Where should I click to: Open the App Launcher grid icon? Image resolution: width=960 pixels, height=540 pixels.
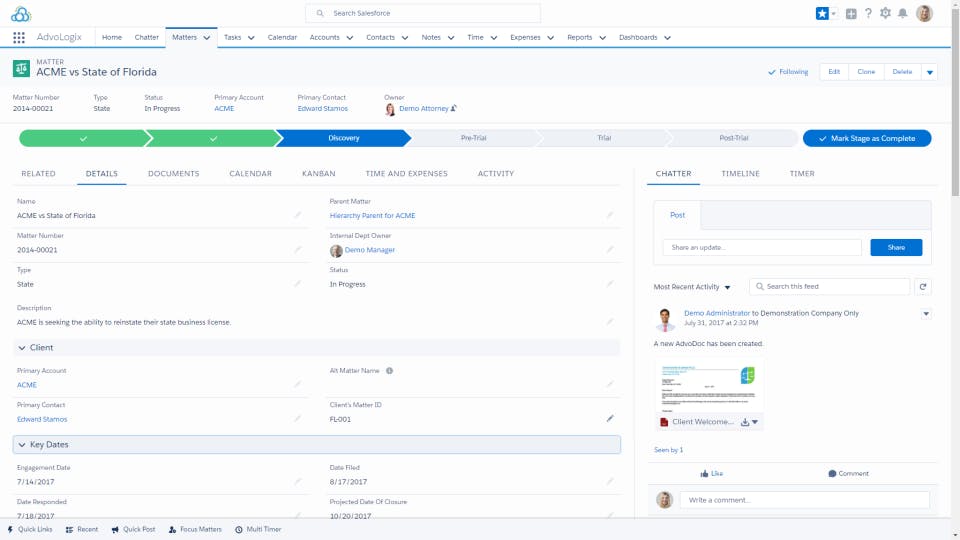(x=19, y=37)
